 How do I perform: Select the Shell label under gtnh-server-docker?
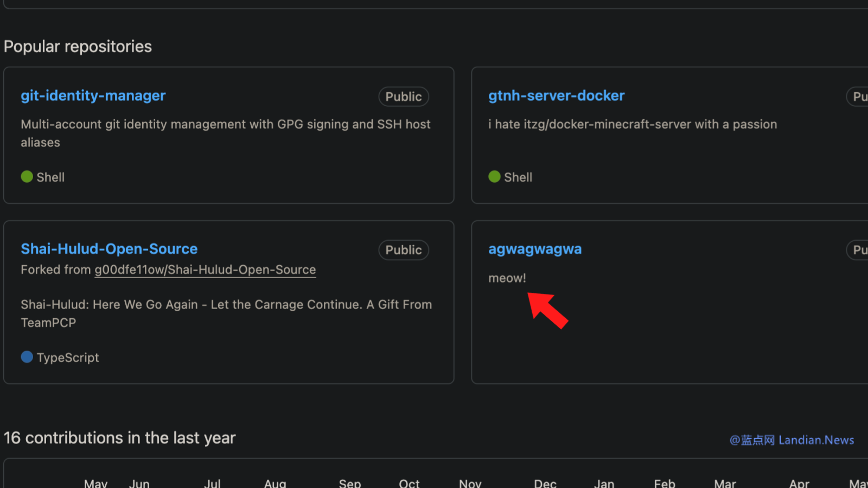tap(518, 177)
